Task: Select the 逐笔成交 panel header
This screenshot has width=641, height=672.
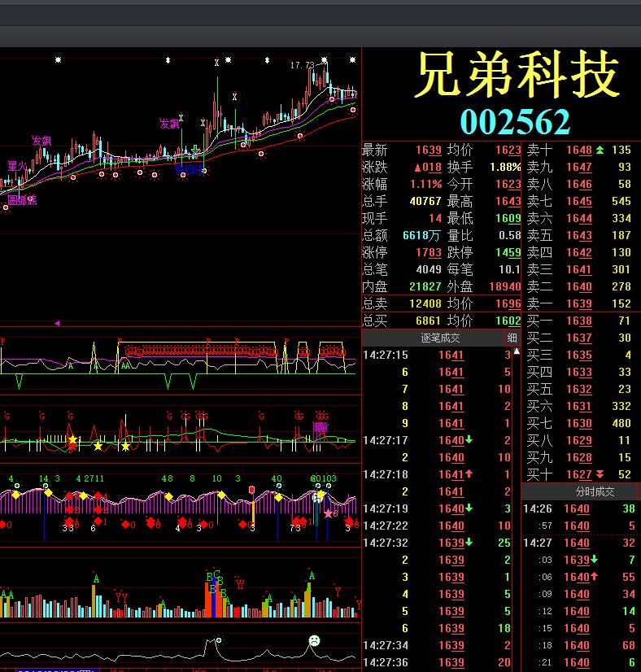Action: (x=440, y=338)
